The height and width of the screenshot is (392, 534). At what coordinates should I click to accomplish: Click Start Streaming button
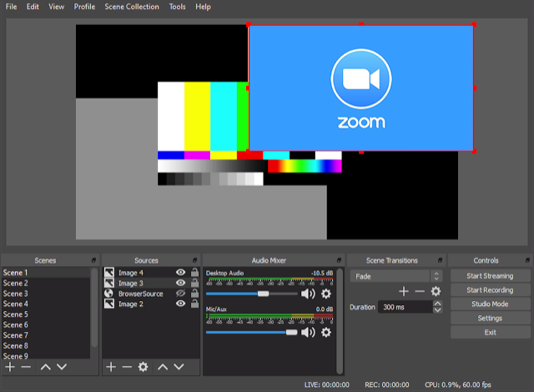coord(491,276)
